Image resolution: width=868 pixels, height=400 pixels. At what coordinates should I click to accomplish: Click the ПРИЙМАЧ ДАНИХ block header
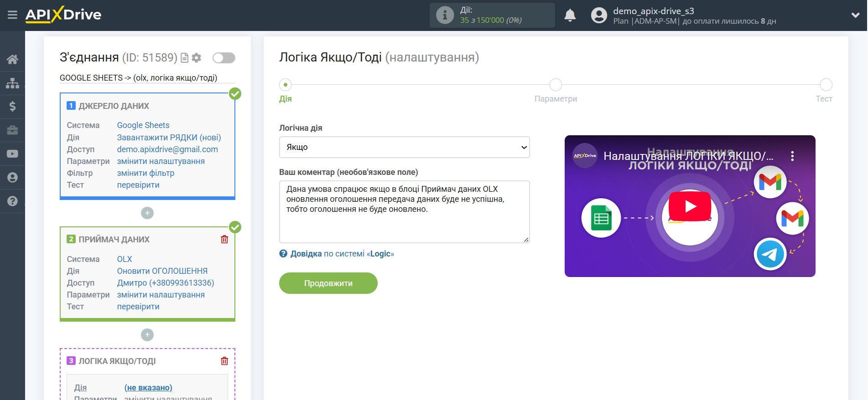[114, 240]
